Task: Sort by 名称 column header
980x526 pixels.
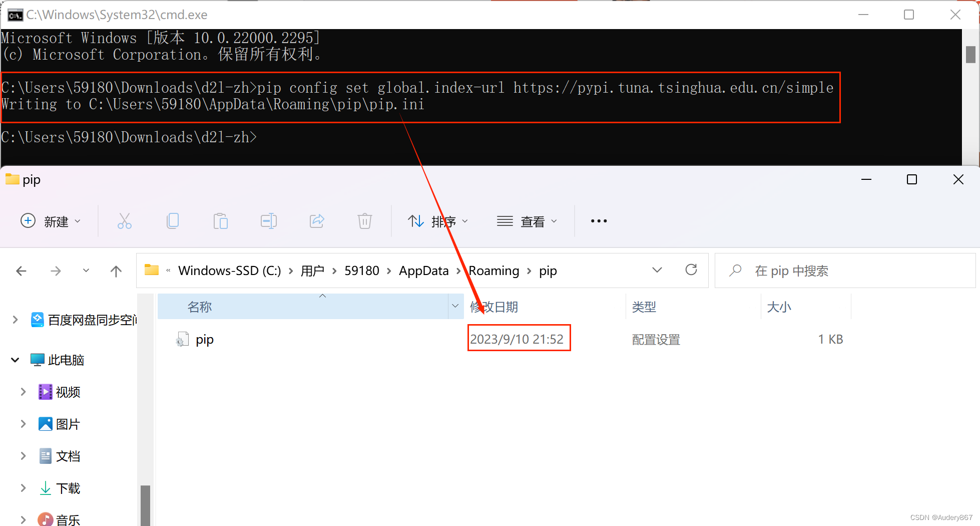Action: (x=302, y=307)
